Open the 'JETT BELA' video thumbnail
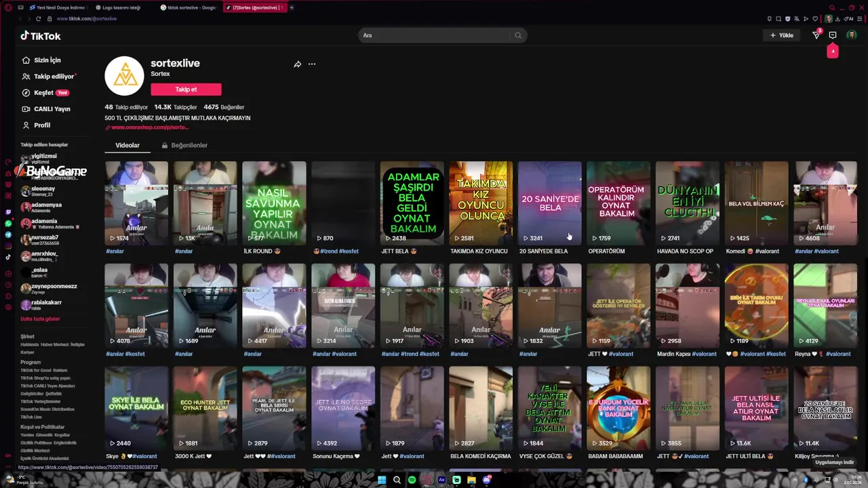The image size is (868, 488). tap(412, 203)
